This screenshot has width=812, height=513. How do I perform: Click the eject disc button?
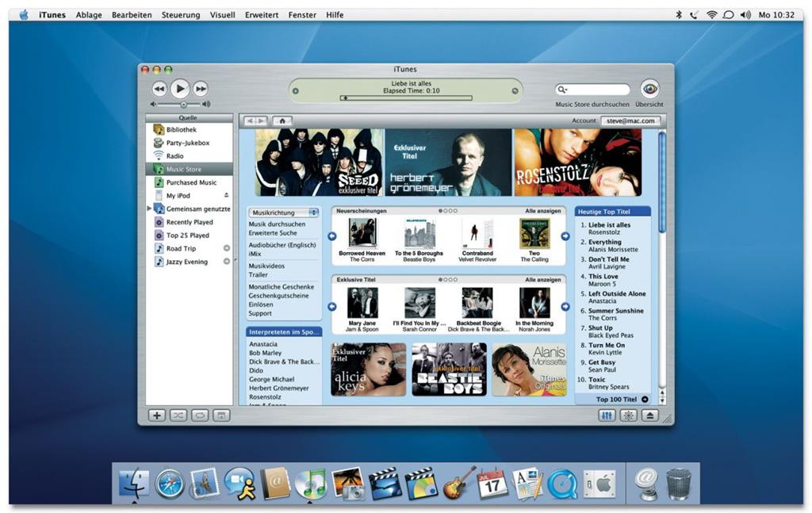coord(650,415)
